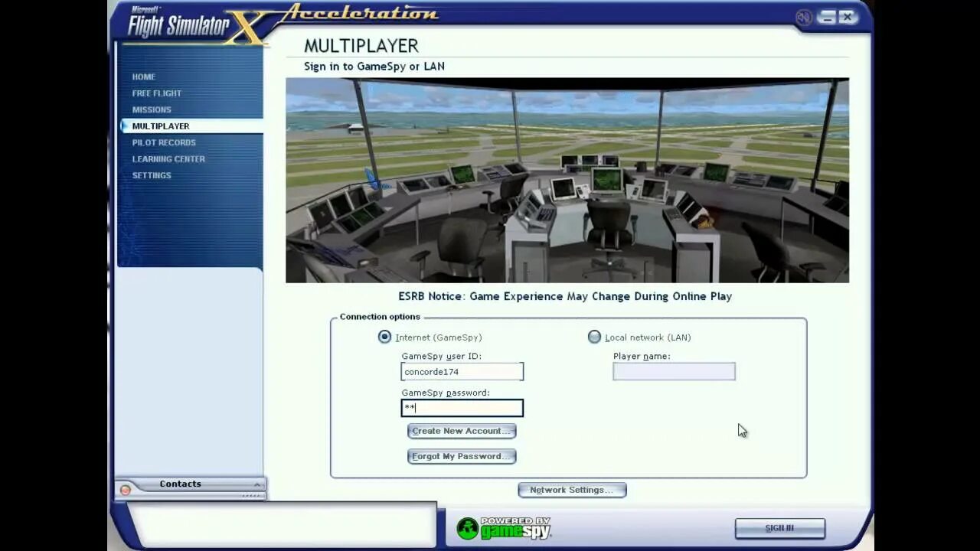This screenshot has height=551, width=980.
Task: Go to HOME in sidebar
Action: [143, 77]
